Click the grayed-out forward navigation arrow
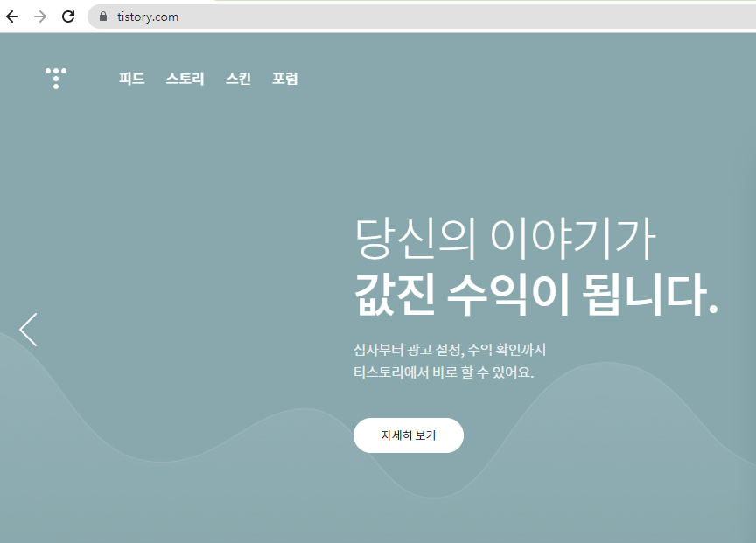Image resolution: width=756 pixels, height=543 pixels. click(x=39, y=16)
